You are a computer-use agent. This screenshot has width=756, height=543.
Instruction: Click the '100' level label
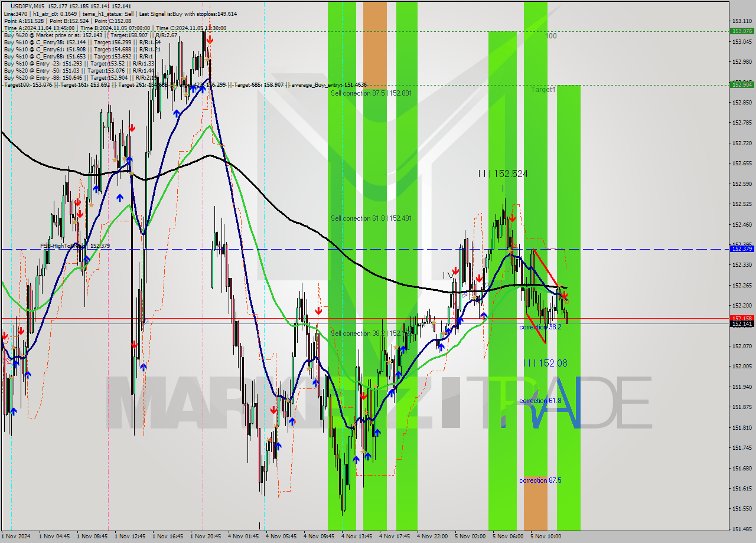coord(550,36)
